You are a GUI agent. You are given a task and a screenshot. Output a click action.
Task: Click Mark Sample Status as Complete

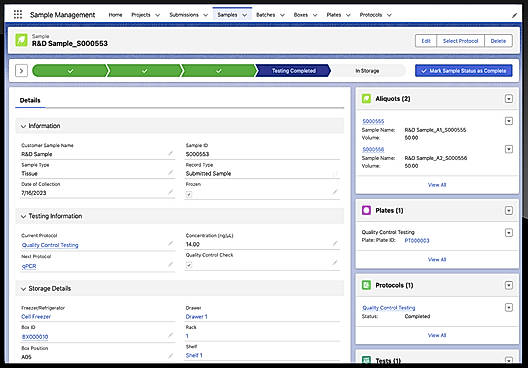point(464,71)
